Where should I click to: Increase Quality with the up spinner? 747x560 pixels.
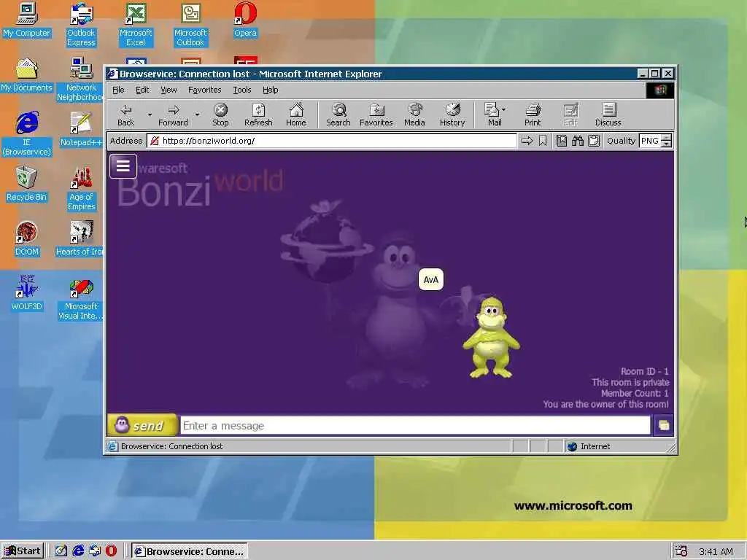click(667, 138)
